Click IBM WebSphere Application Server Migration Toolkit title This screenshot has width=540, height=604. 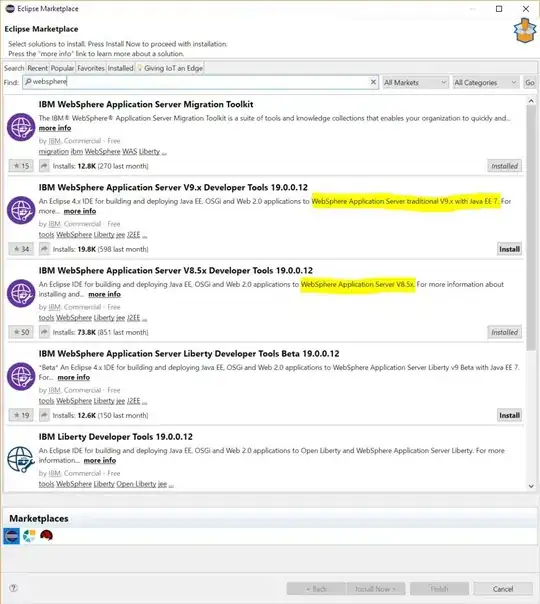point(146,104)
